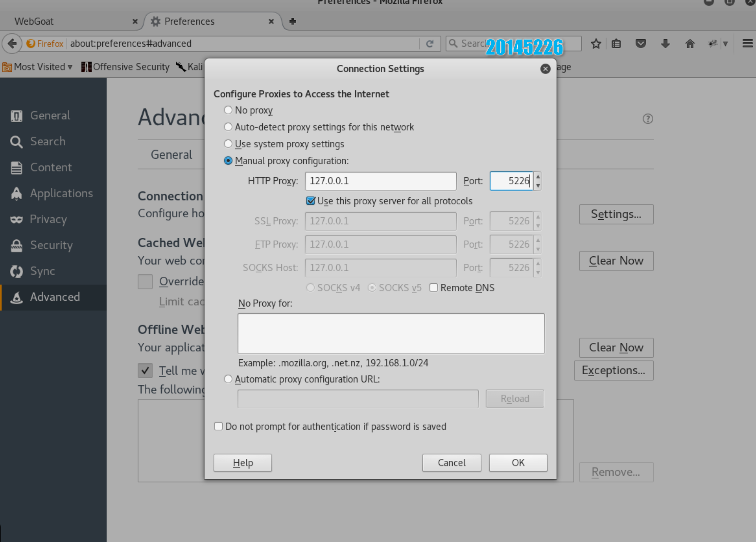756x542 pixels.
Task: Enable the Remote DNS checkbox
Action: [434, 288]
